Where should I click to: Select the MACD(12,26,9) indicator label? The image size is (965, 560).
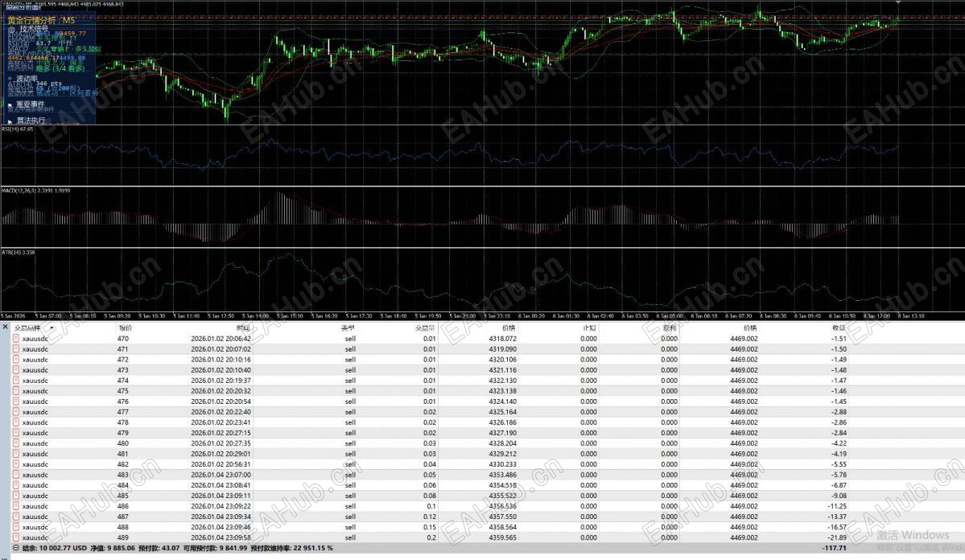35,191
